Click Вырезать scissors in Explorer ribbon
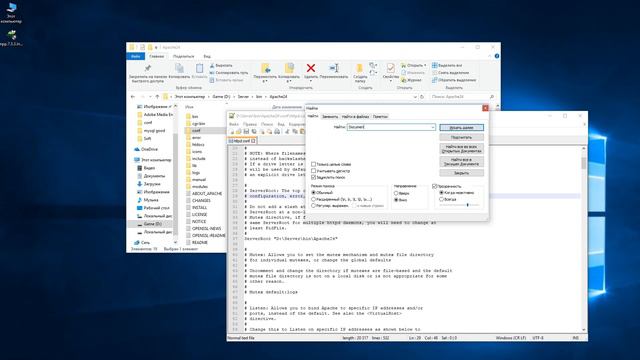The width and height of the screenshot is (640, 360). pyautogui.click(x=221, y=65)
